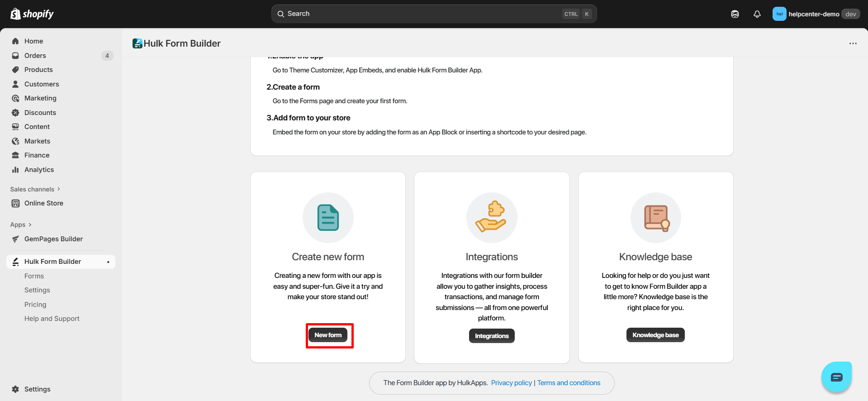
Task: Go to Marketing in the sidebar
Action: tap(40, 98)
